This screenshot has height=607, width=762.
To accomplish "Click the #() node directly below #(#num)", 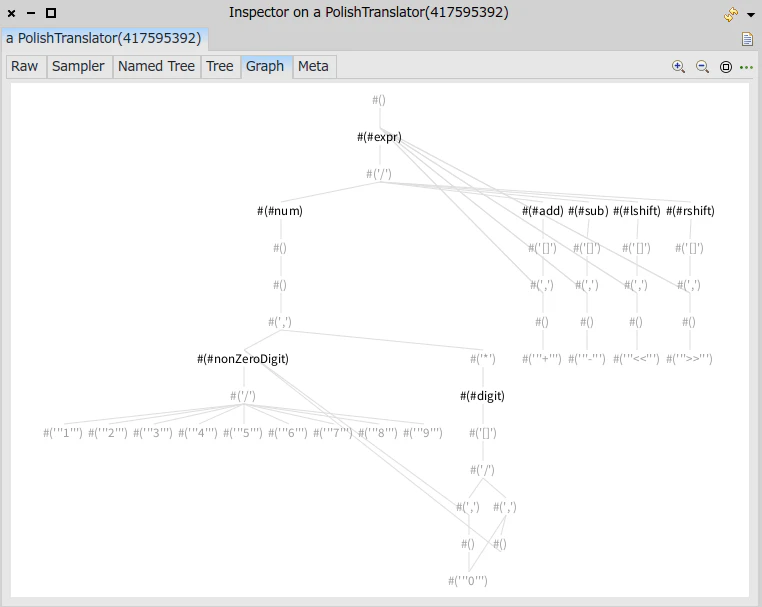I will point(280,248).
